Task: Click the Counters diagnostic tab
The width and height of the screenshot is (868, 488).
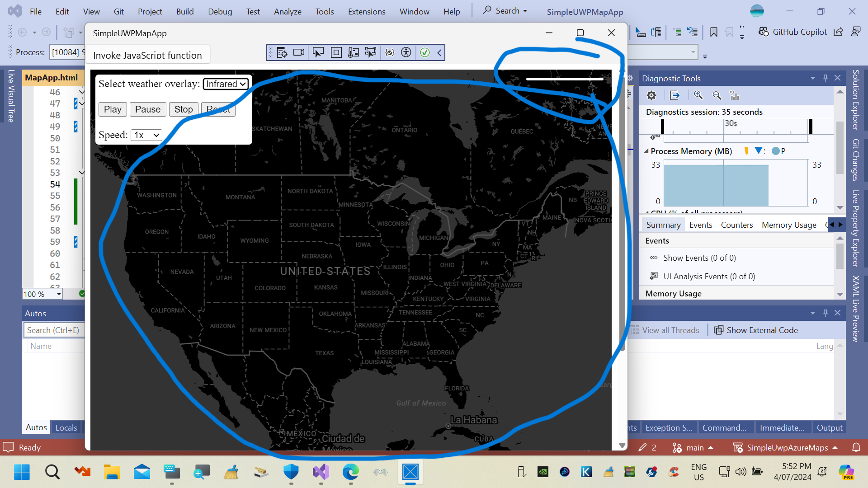Action: (x=737, y=225)
